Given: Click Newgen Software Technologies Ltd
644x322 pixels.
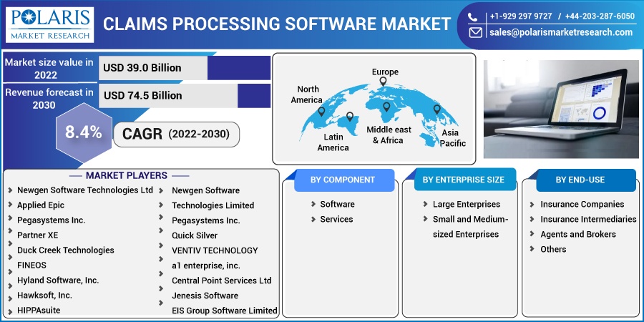Looking at the screenshot, I should coord(85,190).
